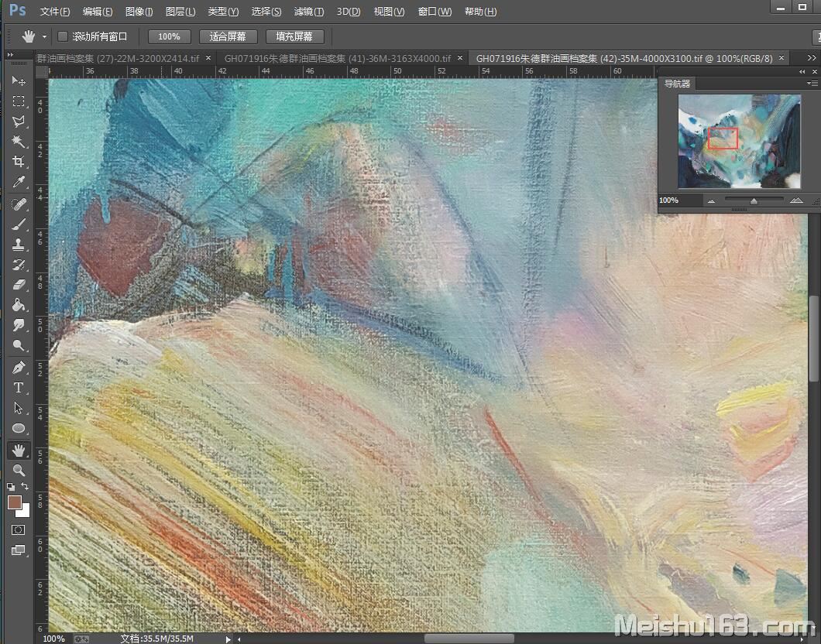The height and width of the screenshot is (644, 821).
Task: Select the Rectangular Marquee tool
Action: pyautogui.click(x=19, y=101)
